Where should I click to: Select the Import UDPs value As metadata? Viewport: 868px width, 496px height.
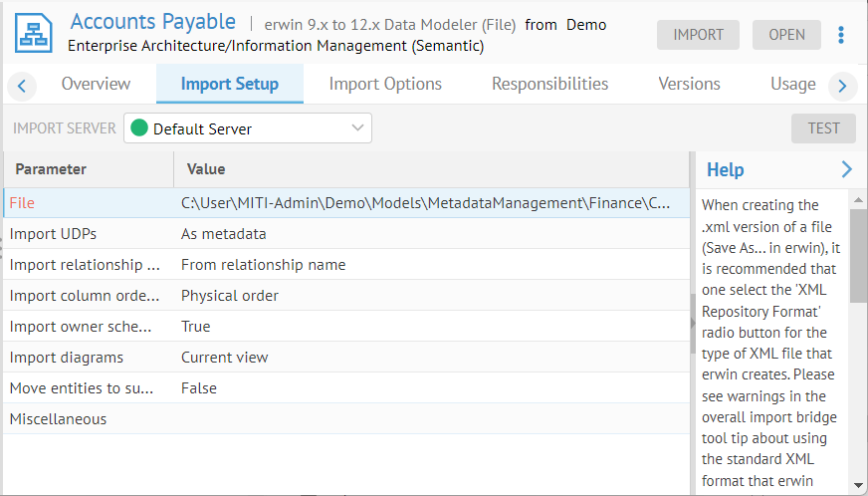click(x=223, y=234)
